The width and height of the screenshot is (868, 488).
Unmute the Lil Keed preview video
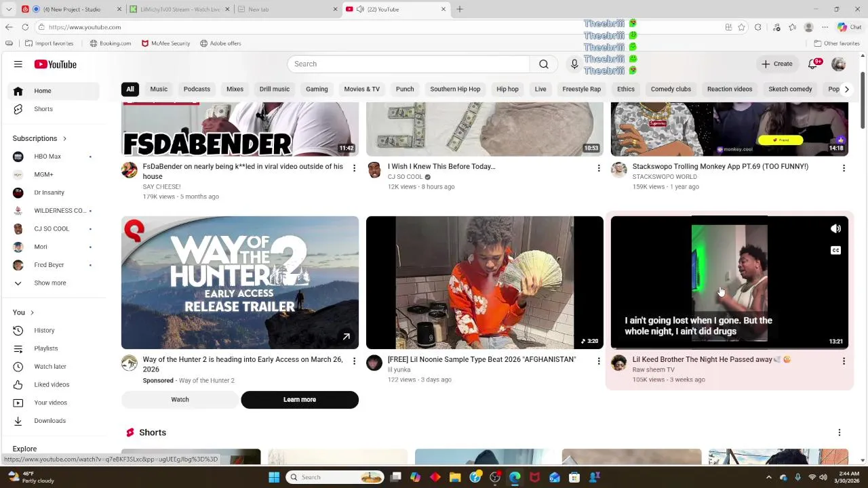pyautogui.click(x=836, y=229)
